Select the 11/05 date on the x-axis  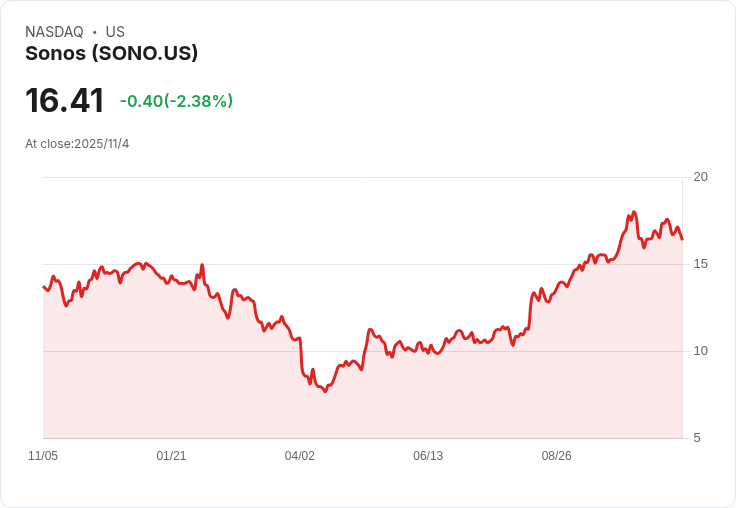(43, 456)
